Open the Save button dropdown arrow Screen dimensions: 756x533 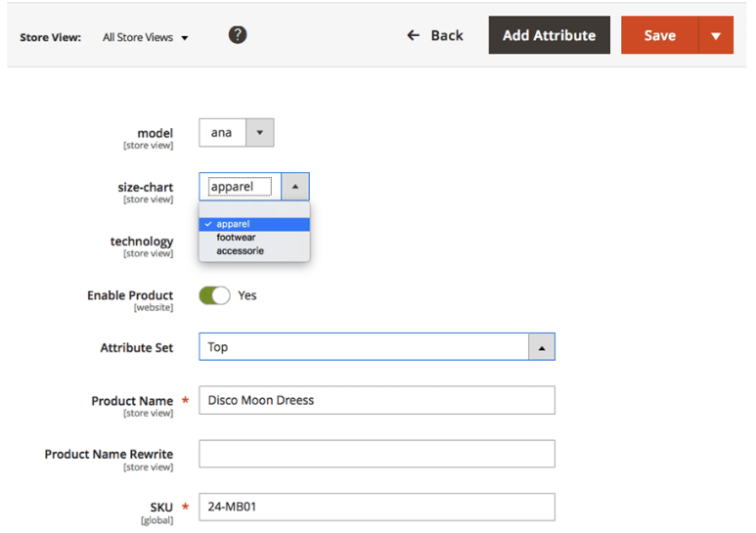(716, 35)
